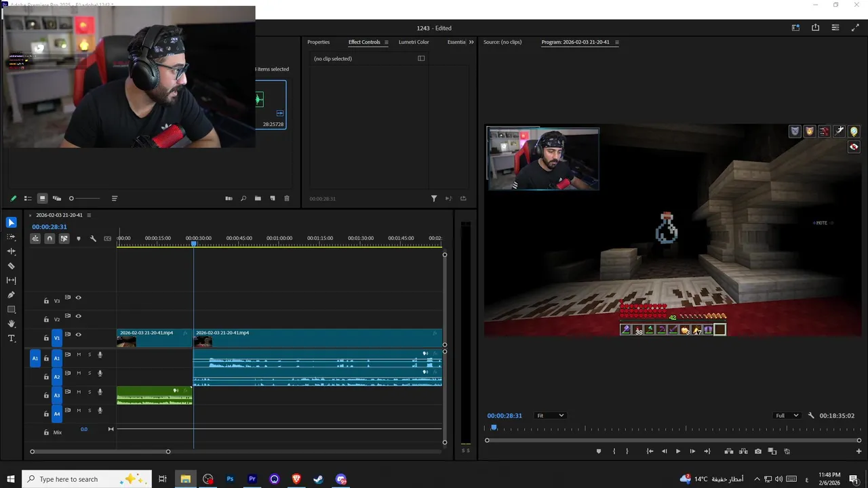Add marker in the timeline header
The width and height of the screenshot is (868, 488).
(x=78, y=239)
